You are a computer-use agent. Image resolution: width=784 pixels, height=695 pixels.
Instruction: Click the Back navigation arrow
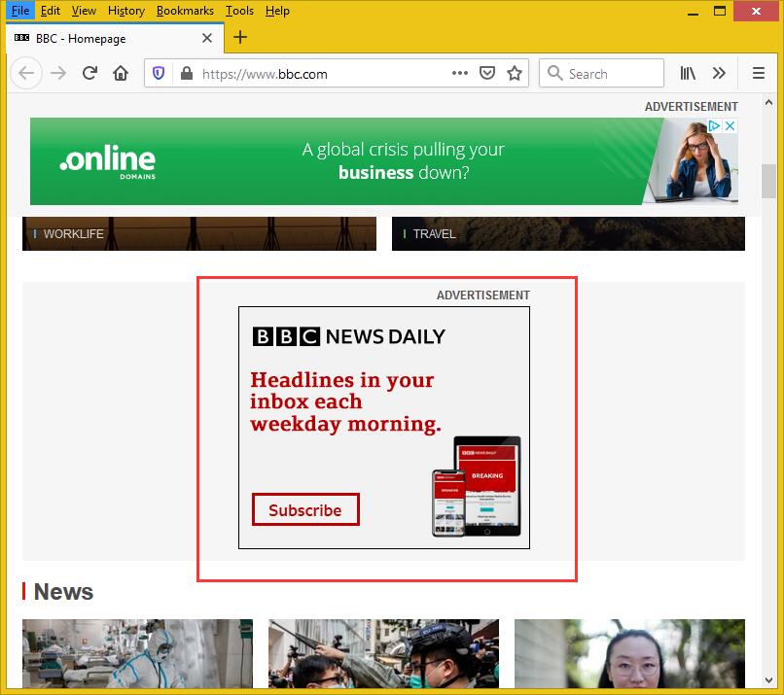pyautogui.click(x=26, y=74)
